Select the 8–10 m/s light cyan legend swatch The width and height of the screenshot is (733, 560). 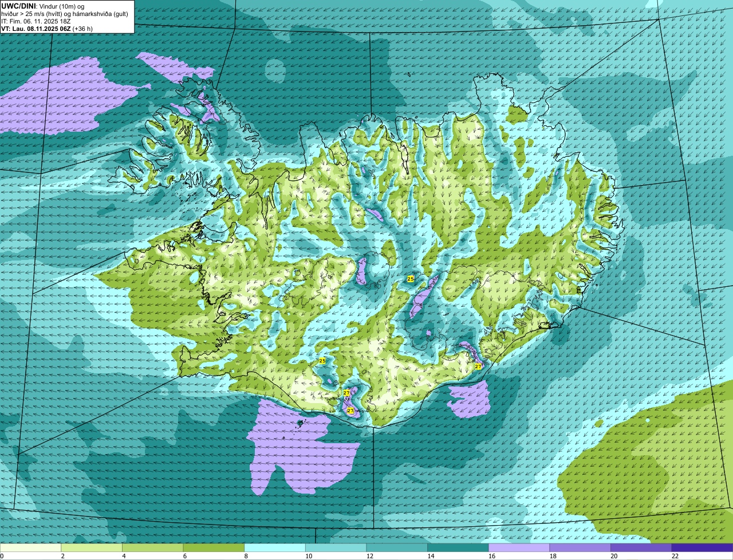click(275, 547)
